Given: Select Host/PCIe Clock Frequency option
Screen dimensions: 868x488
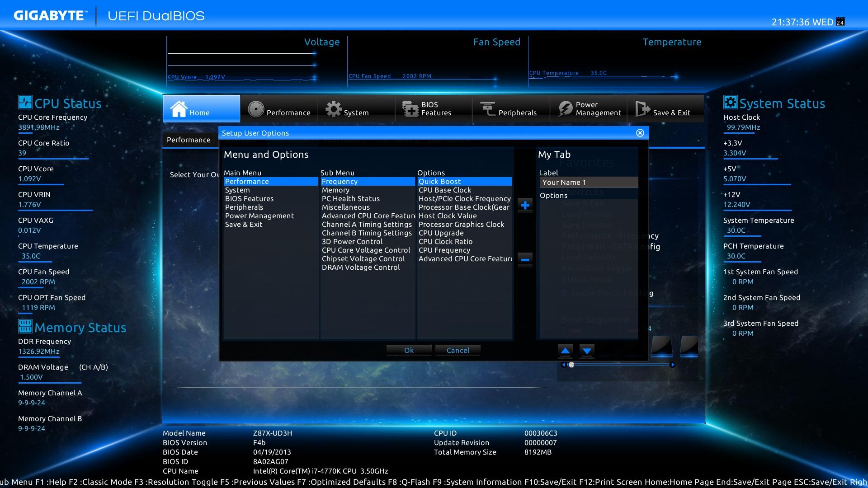Looking at the screenshot, I should click(x=464, y=199).
